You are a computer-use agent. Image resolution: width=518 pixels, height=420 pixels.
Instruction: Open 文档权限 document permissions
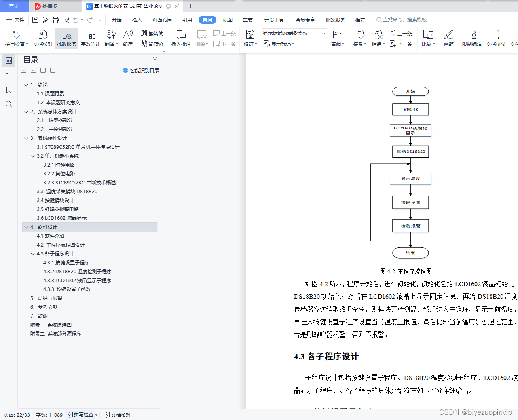[x=496, y=38]
